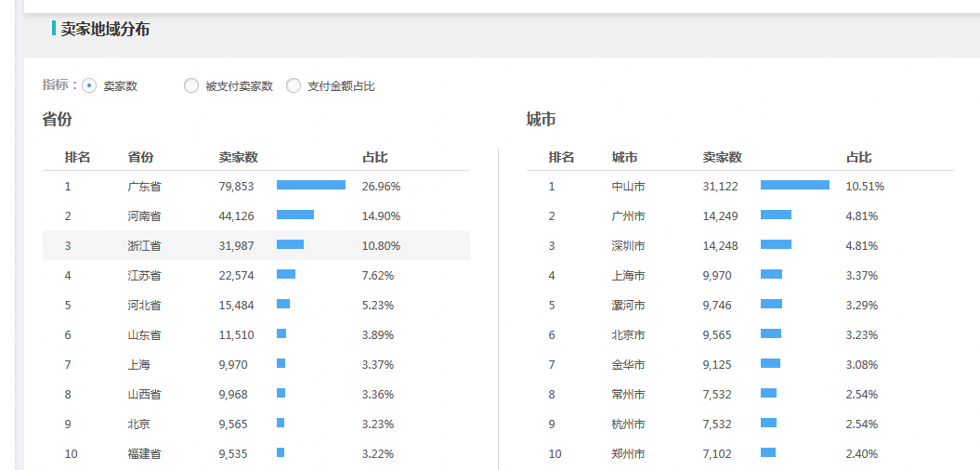Click the 卖家数 header in province table
Image resolution: width=980 pixels, height=470 pixels.
[x=238, y=158]
